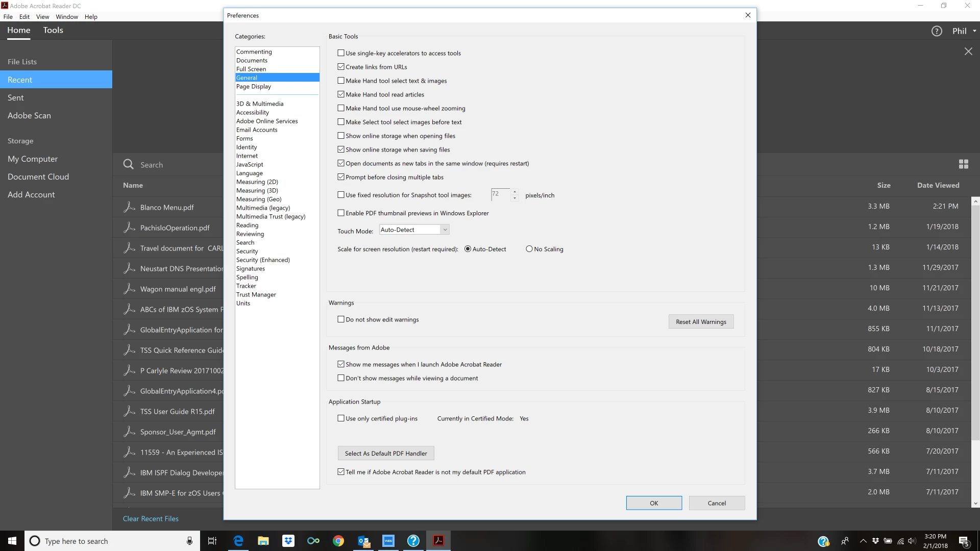Viewport: 980px width, 551px height.
Task: Click the PDF icon beside Blanco Menu.pdf
Action: pos(130,207)
